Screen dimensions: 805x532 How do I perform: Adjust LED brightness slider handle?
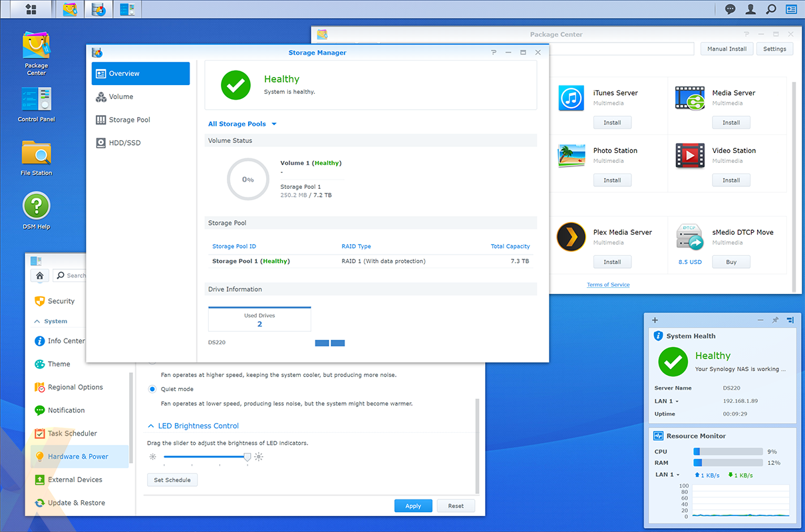tap(247, 457)
